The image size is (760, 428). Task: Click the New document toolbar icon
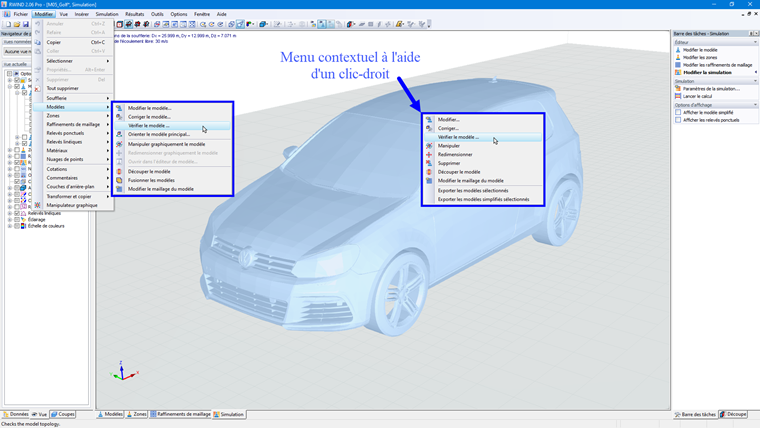click(x=8, y=24)
